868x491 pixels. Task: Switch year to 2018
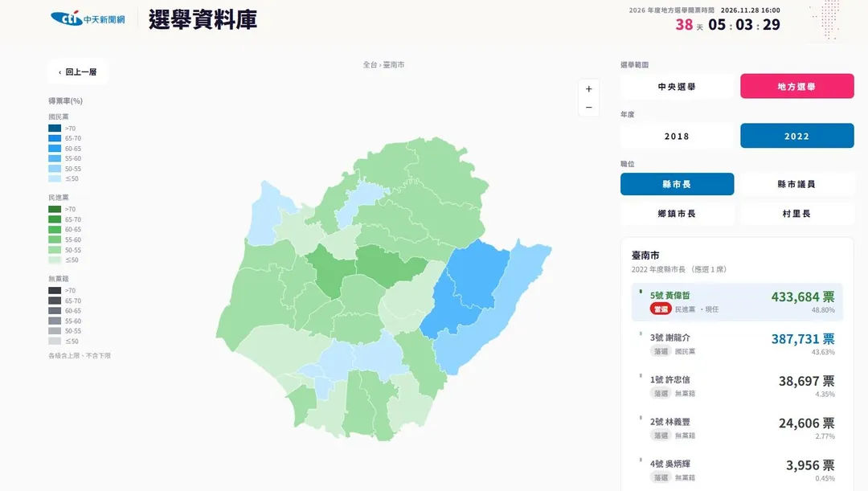tap(677, 136)
